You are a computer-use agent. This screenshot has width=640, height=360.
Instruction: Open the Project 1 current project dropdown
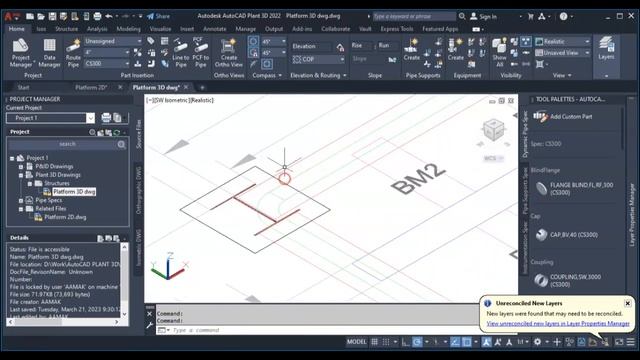point(51,118)
